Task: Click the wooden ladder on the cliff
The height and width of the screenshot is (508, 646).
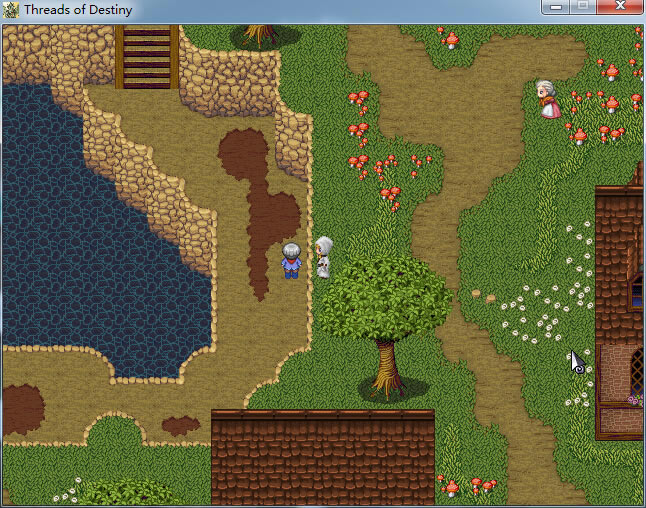Action: [x=146, y=56]
